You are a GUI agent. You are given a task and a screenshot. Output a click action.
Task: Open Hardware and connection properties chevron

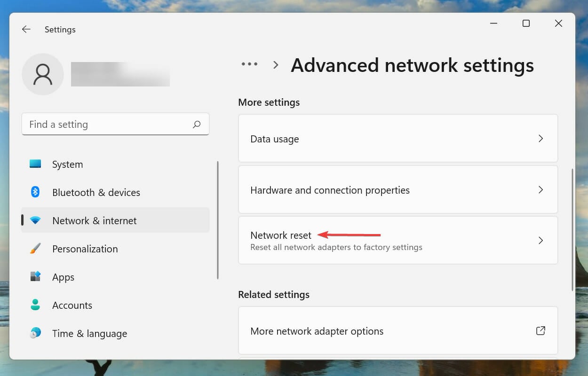[x=541, y=190]
